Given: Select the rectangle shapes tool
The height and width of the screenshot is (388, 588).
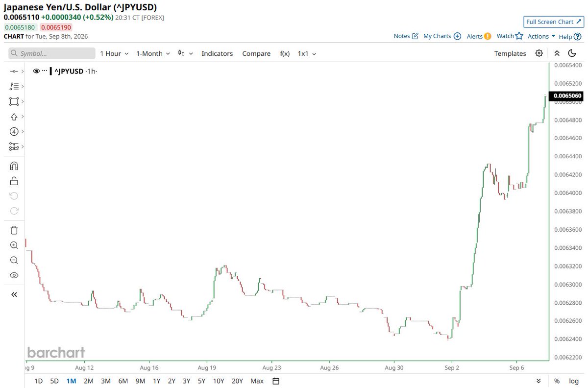Looking at the screenshot, I should [x=14, y=101].
